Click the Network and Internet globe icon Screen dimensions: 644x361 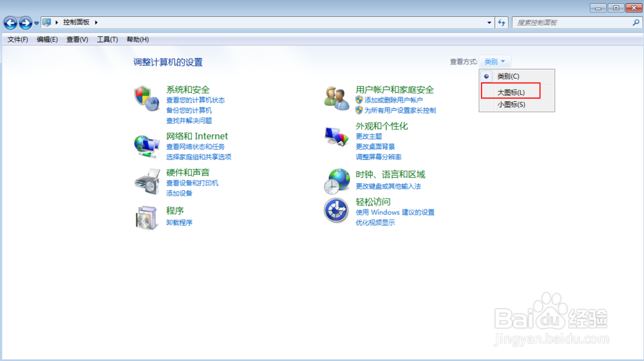pyautogui.click(x=147, y=146)
